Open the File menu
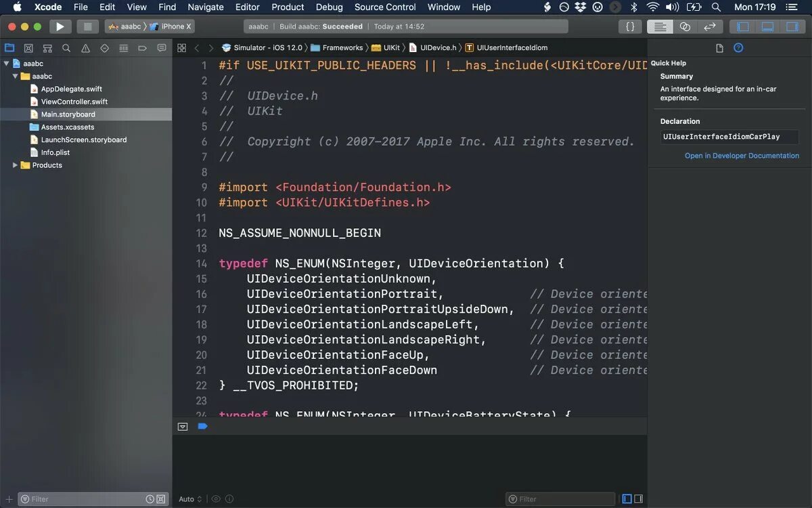 point(81,7)
